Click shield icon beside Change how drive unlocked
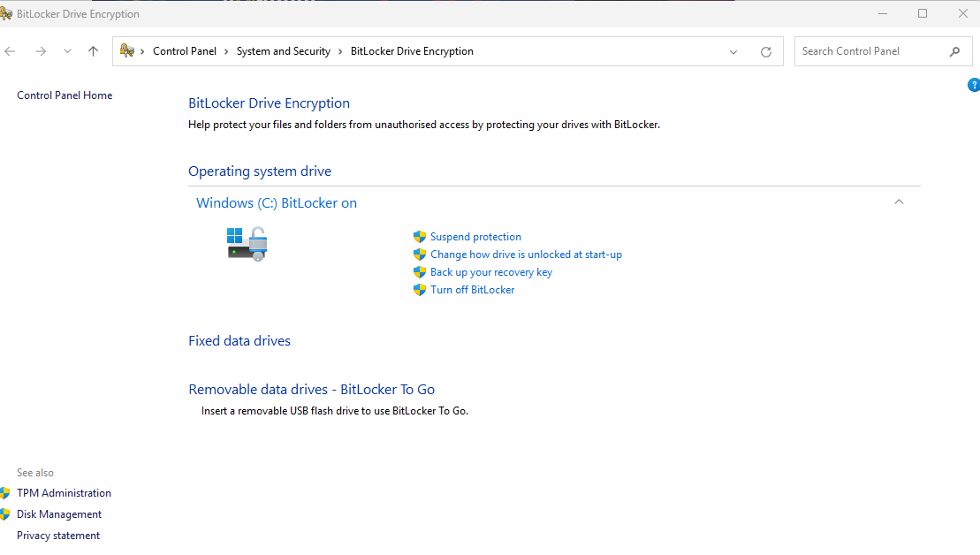980x555 pixels. tap(420, 255)
